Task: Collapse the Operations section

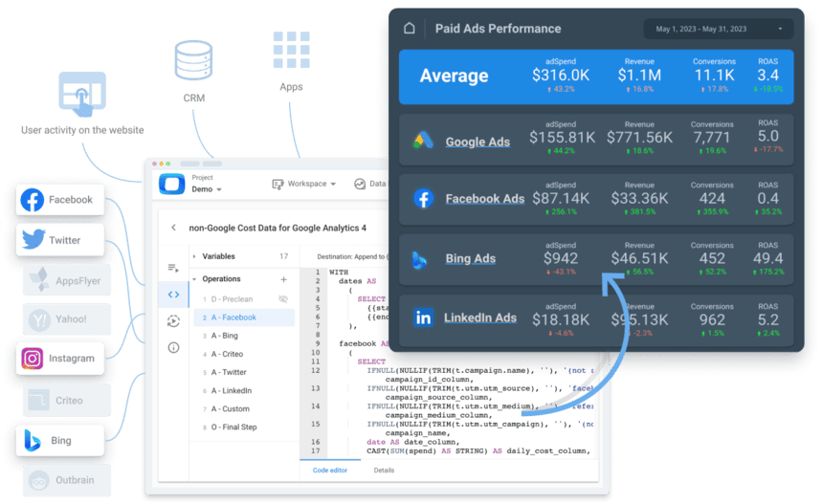Action: click(194, 279)
